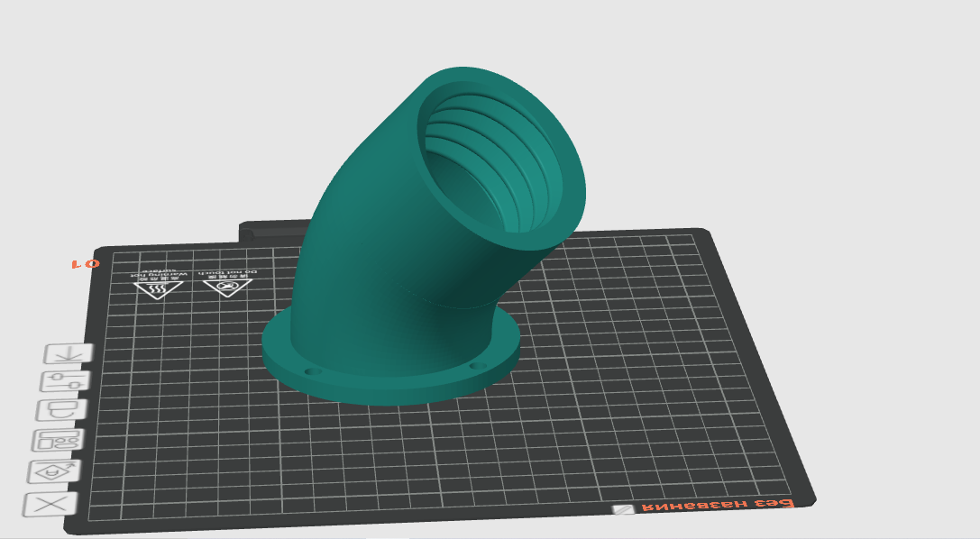This screenshot has width=980, height=539.
Task: Click the auto-orient diamond icon on plate
Action: [x=55, y=471]
